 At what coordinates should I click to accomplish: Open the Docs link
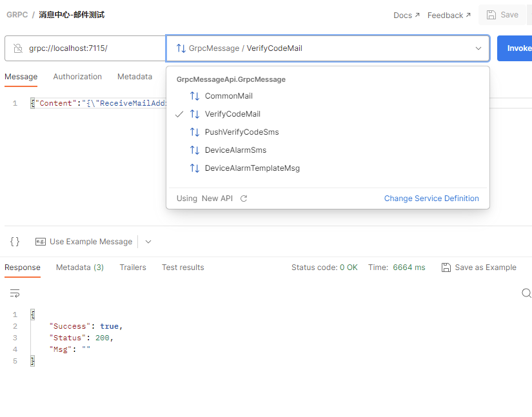click(406, 15)
